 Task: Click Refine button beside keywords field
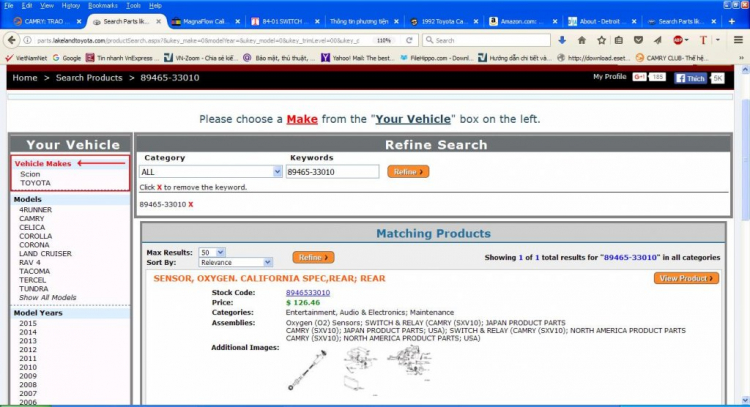pos(408,172)
